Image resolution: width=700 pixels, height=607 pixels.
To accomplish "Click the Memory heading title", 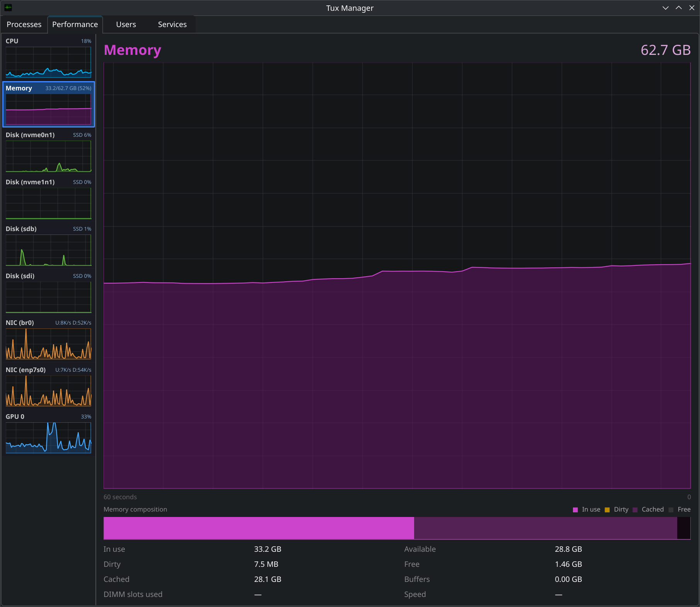I will pyautogui.click(x=133, y=50).
